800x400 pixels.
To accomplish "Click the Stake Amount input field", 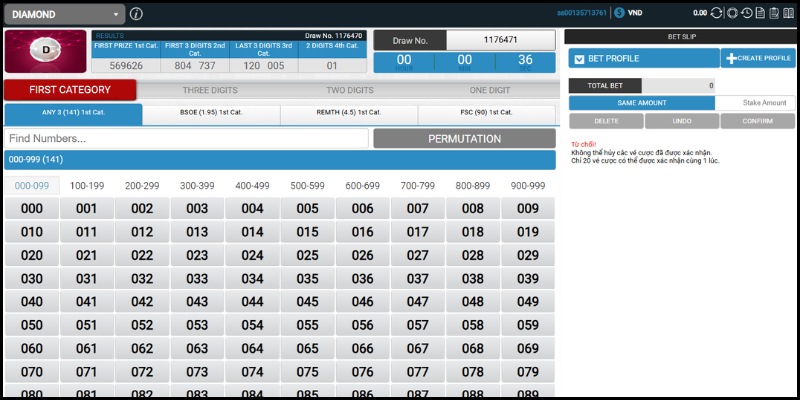I will coord(755,103).
